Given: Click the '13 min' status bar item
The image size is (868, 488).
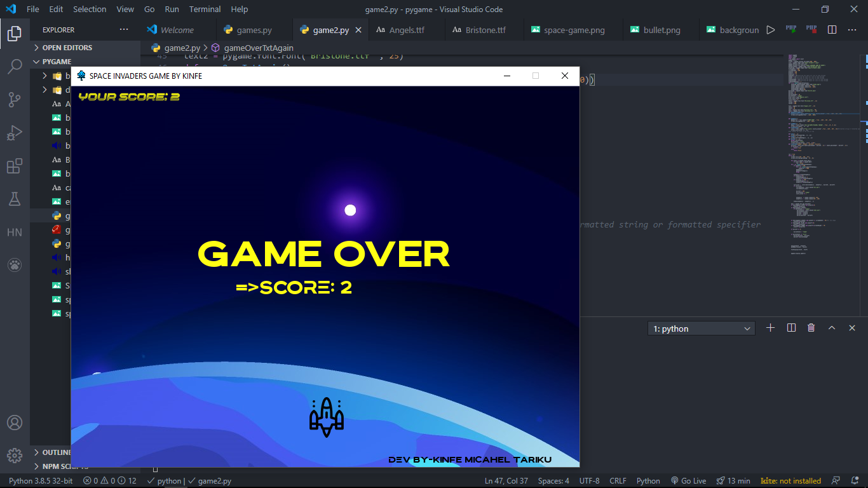Looking at the screenshot, I should tap(733, 481).
